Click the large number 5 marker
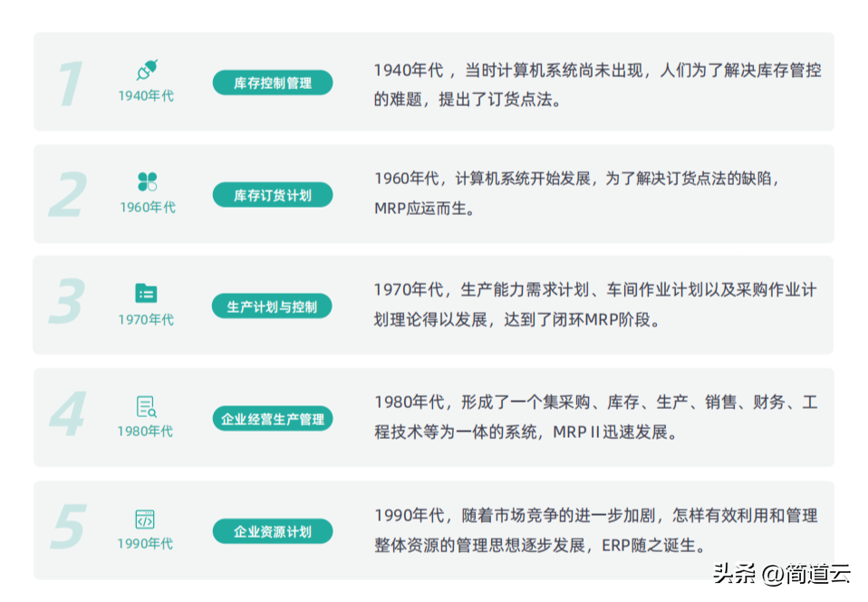 tap(67, 528)
